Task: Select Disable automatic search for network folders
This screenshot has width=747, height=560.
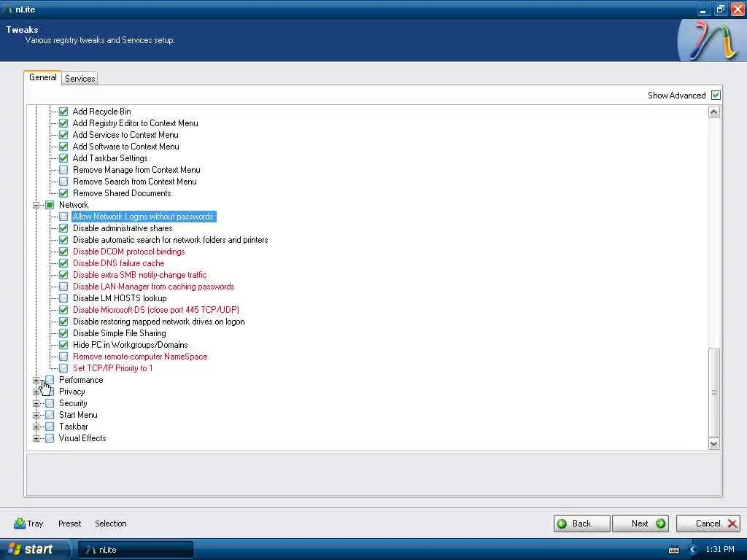Action: (x=170, y=240)
